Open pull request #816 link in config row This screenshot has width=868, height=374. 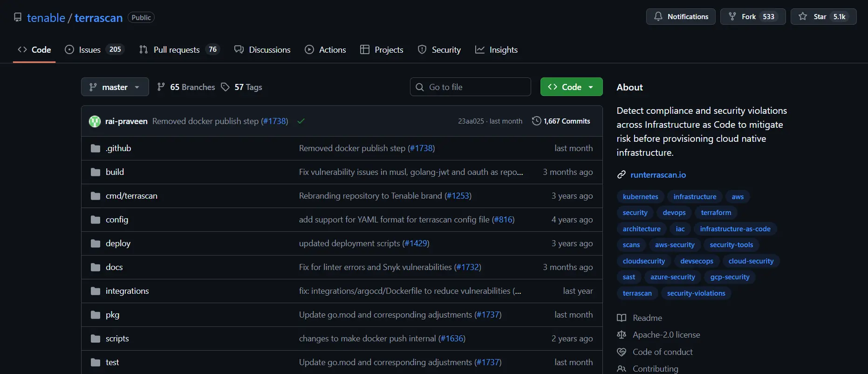(x=503, y=220)
